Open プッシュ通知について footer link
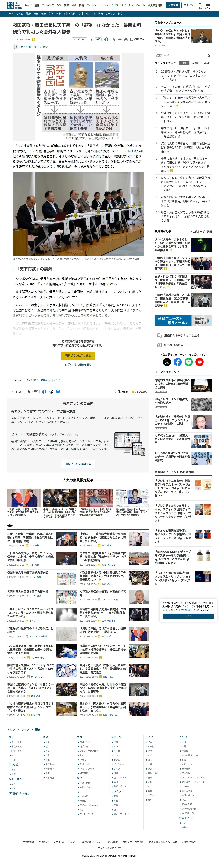Viewport: 219px width, 868px height. (x=109, y=848)
